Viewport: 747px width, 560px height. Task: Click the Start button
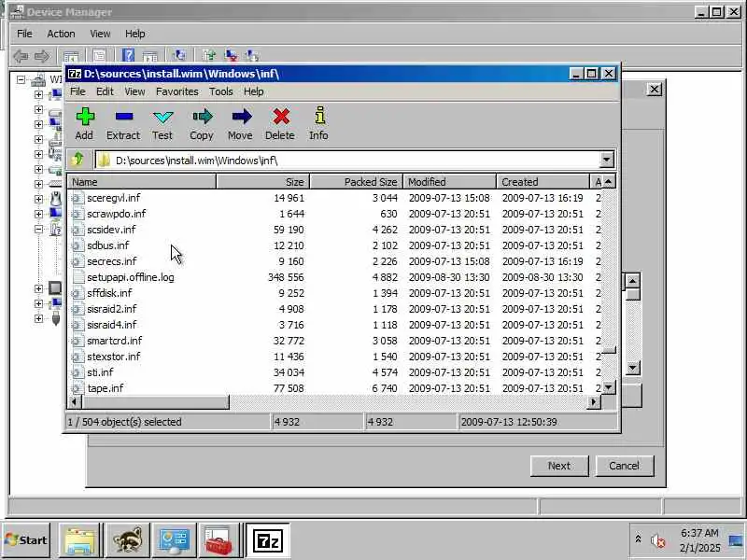coord(26,540)
